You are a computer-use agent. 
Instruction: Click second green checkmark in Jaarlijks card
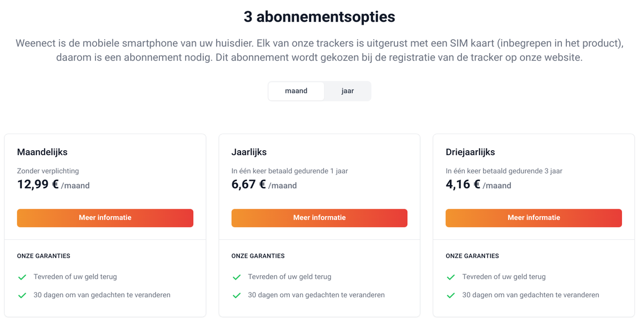point(237,295)
